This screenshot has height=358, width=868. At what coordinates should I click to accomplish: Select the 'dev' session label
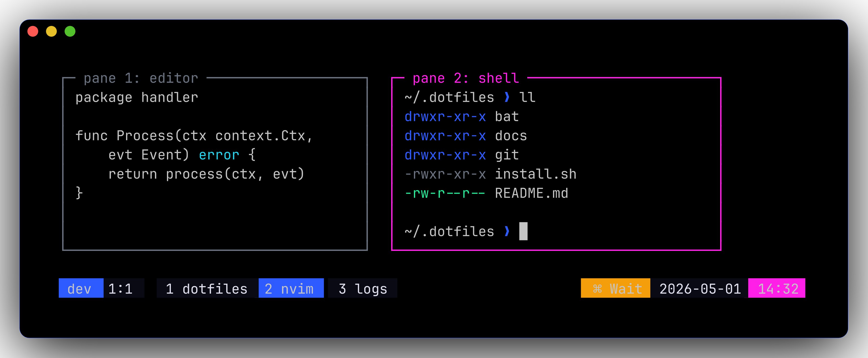(x=81, y=288)
